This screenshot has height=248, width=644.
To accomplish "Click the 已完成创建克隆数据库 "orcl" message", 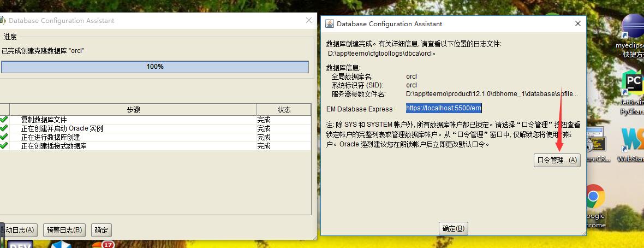I will [x=43, y=51].
